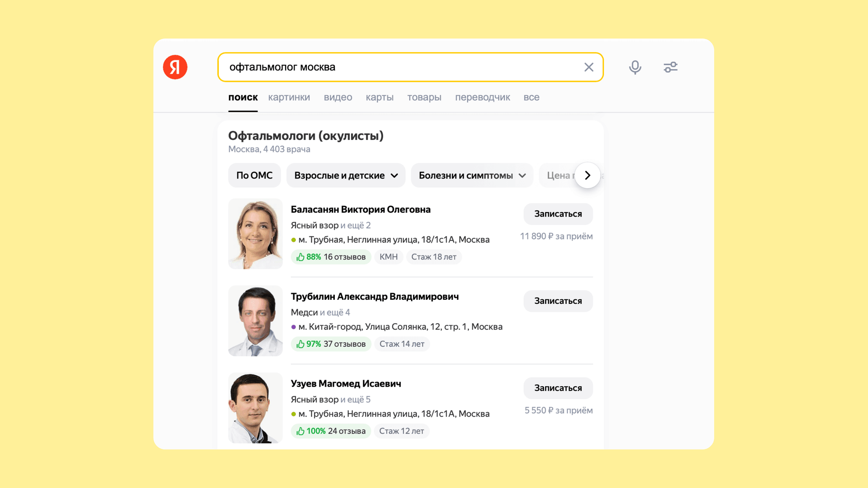Start voice search with the microphone icon
868x488 pixels.
tap(635, 67)
